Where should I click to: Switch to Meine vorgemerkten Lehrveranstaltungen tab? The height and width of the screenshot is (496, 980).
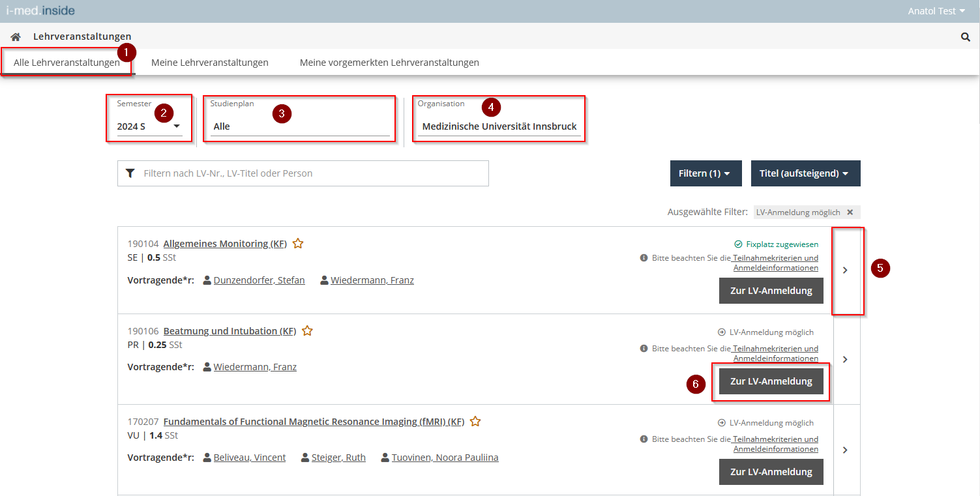[389, 63]
